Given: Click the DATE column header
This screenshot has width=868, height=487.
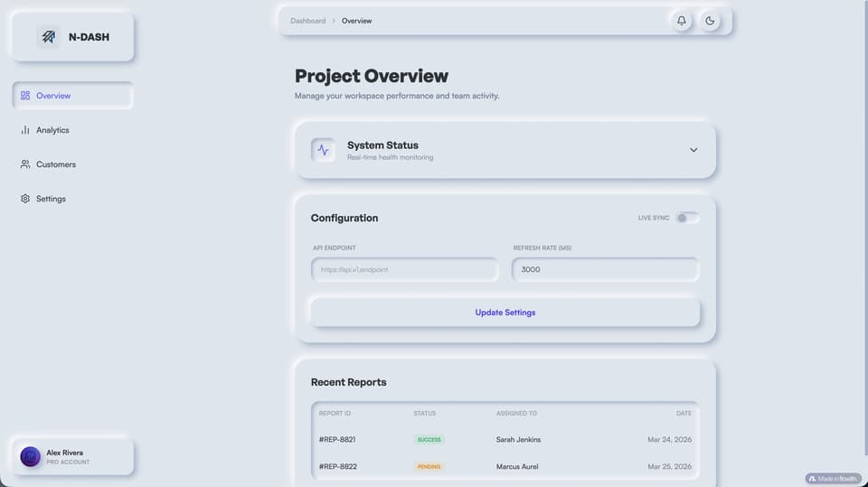Looking at the screenshot, I should point(684,414).
